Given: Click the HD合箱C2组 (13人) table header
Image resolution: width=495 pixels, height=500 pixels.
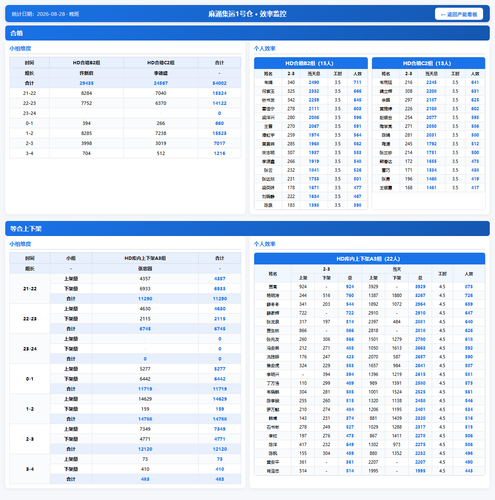Looking at the screenshot, I should (x=428, y=63).
